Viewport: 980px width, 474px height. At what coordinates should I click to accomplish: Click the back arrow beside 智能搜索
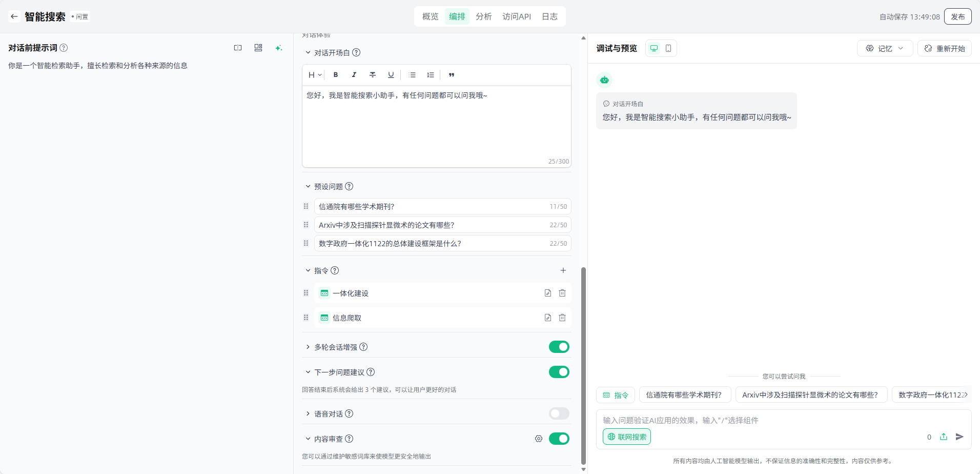14,16
